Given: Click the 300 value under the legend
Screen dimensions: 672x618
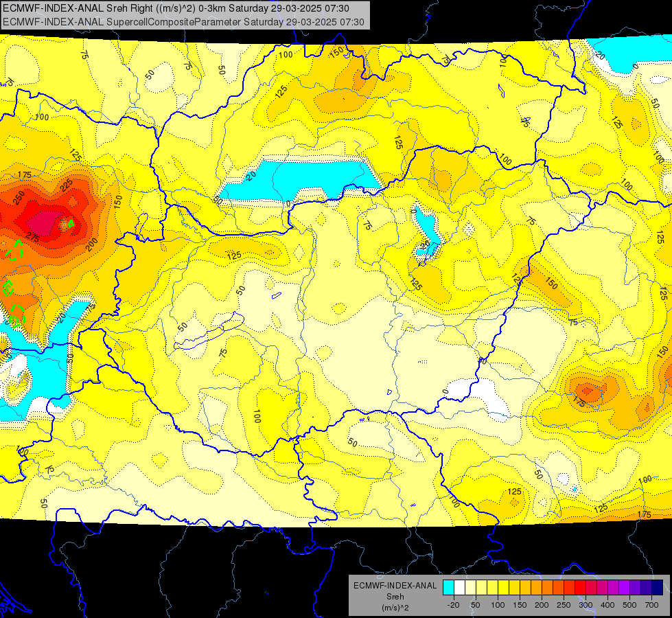Looking at the screenshot, I should pyautogui.click(x=586, y=605).
